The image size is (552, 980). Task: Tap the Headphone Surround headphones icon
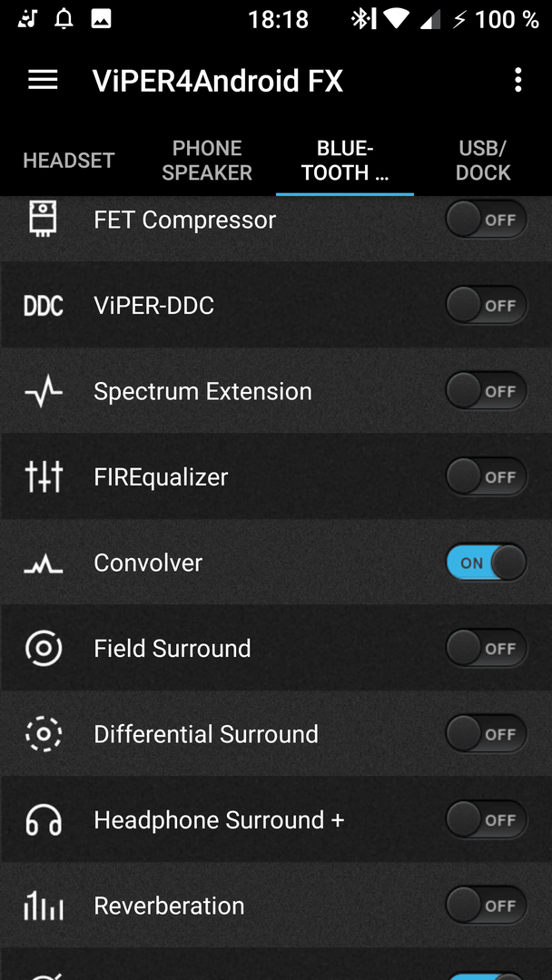43,820
